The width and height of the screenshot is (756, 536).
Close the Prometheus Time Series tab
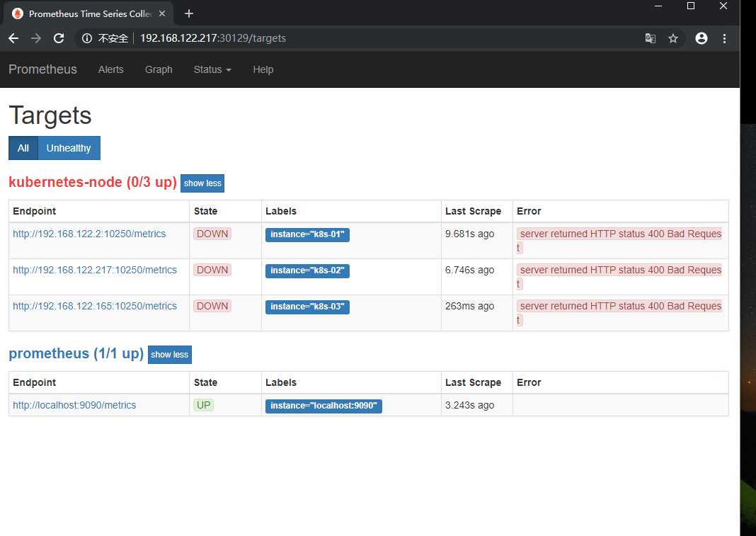pos(162,13)
